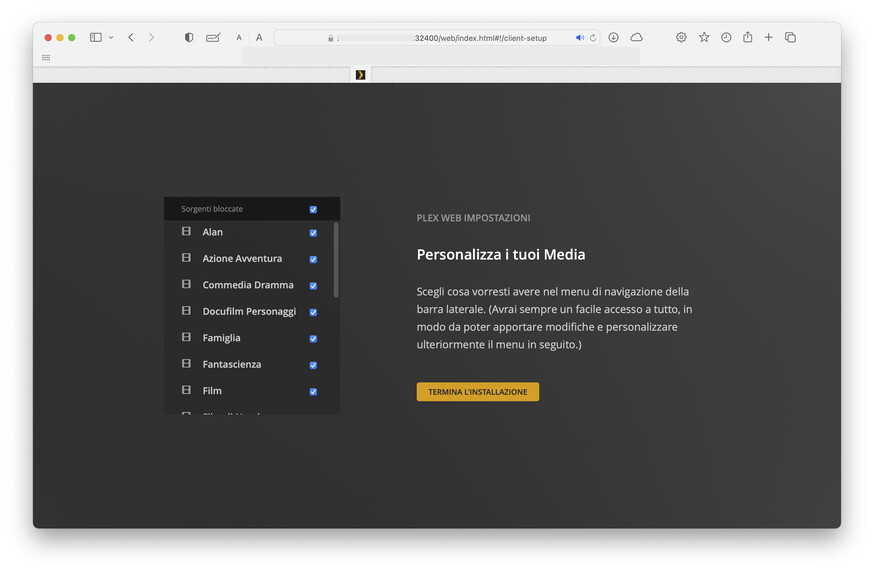Open a new tab with plus
The image size is (874, 572).
pos(769,37)
